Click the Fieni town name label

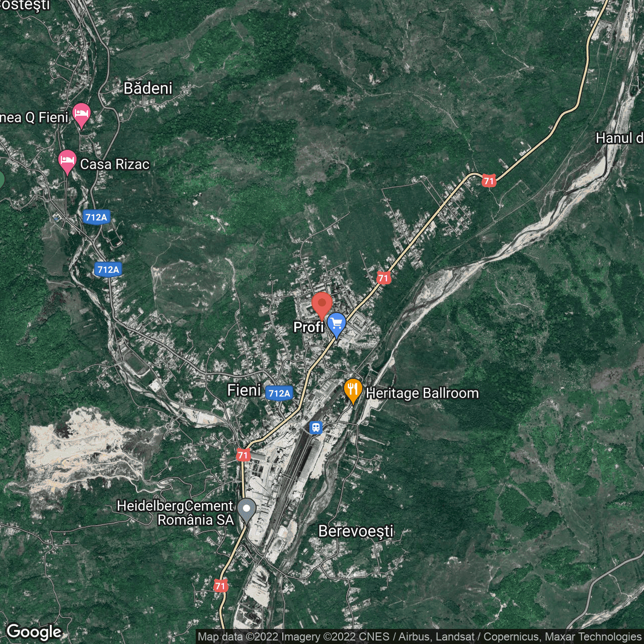[x=244, y=390]
